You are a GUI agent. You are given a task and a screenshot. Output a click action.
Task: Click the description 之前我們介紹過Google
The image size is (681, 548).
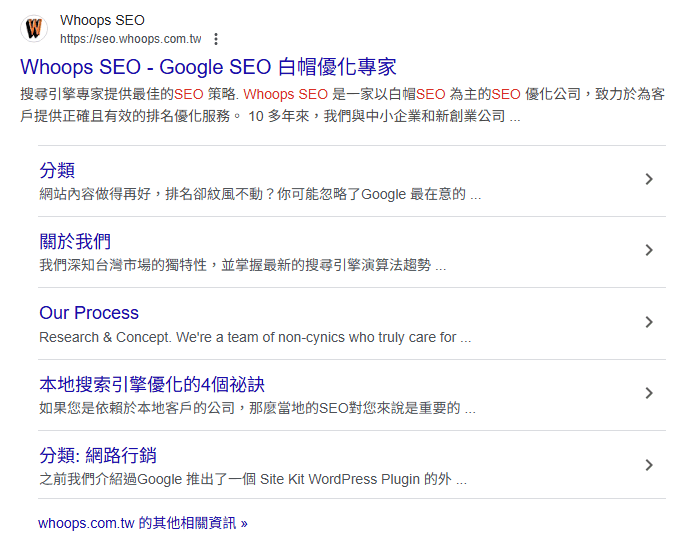(x=253, y=479)
